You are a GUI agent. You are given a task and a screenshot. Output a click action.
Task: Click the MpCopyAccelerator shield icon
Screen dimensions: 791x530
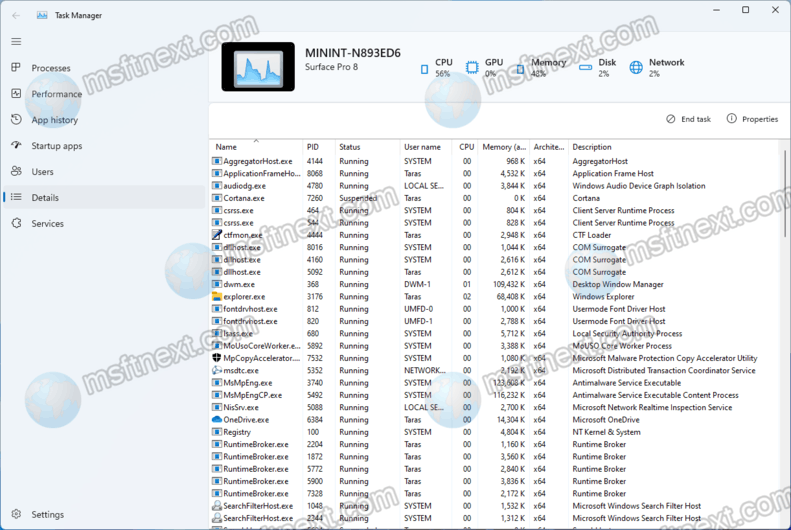[216, 358]
